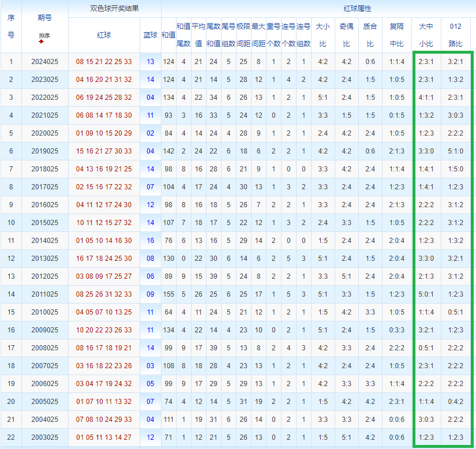The width and height of the screenshot is (476, 449).
Task: Click the 双色球开奖结果 group header
Action: coord(115,9)
